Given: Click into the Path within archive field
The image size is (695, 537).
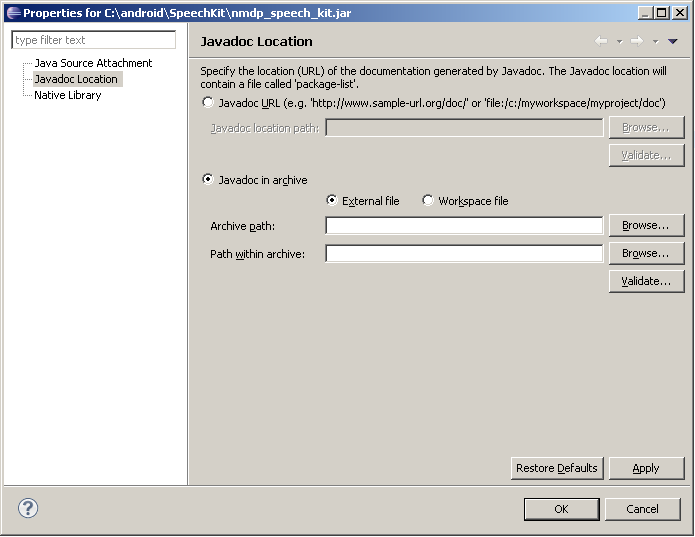Looking at the screenshot, I should (x=464, y=253).
